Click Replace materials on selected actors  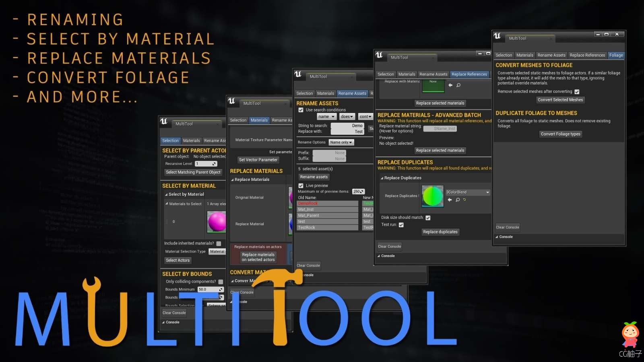click(258, 257)
